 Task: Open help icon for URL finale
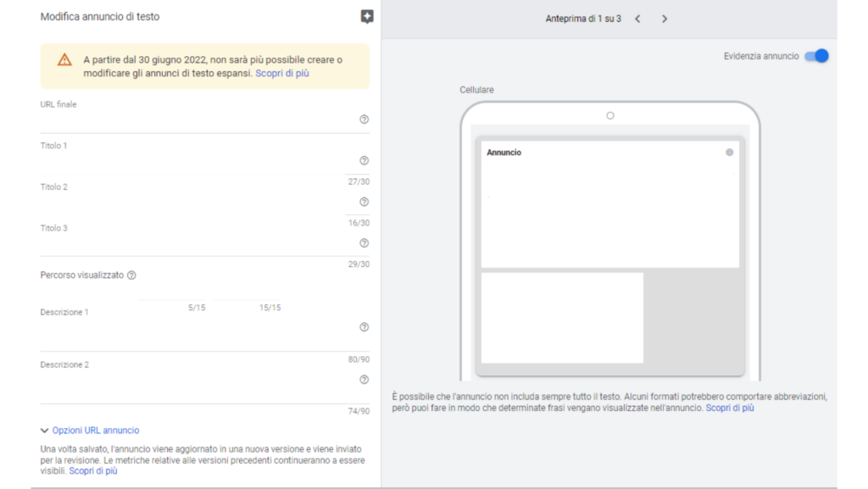[x=364, y=119]
